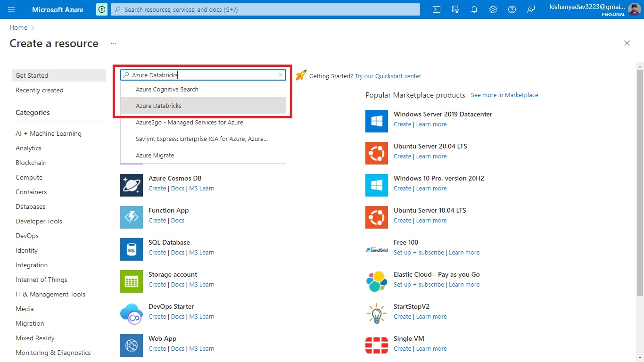
Task: Select Saviynt Express suggestion
Action: pyautogui.click(x=203, y=139)
